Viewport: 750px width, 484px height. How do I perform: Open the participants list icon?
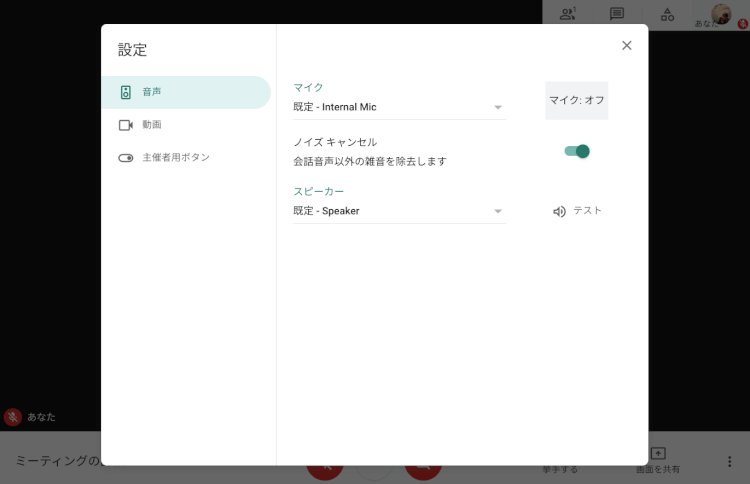568,14
